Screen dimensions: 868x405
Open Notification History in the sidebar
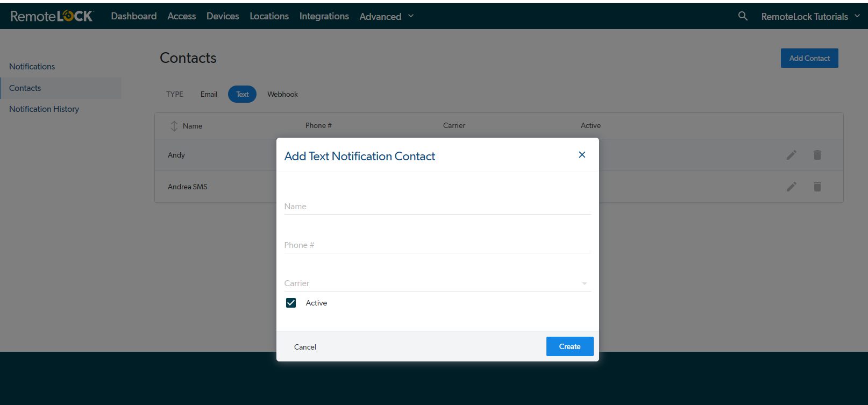(x=44, y=109)
